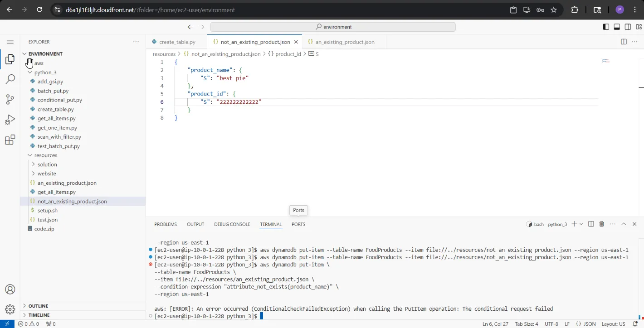The height and width of the screenshot is (328, 644).
Task: Change the UTF-8 file encoding
Action: 551,324
